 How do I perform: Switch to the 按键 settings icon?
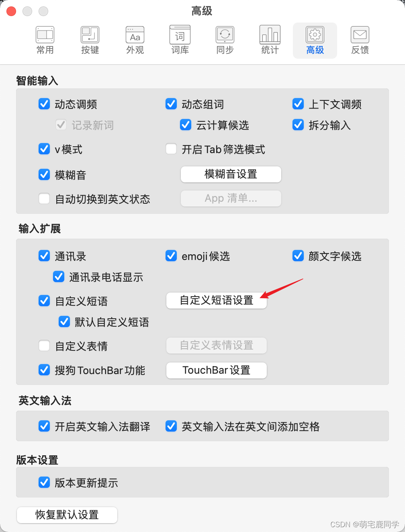pyautogui.click(x=90, y=35)
